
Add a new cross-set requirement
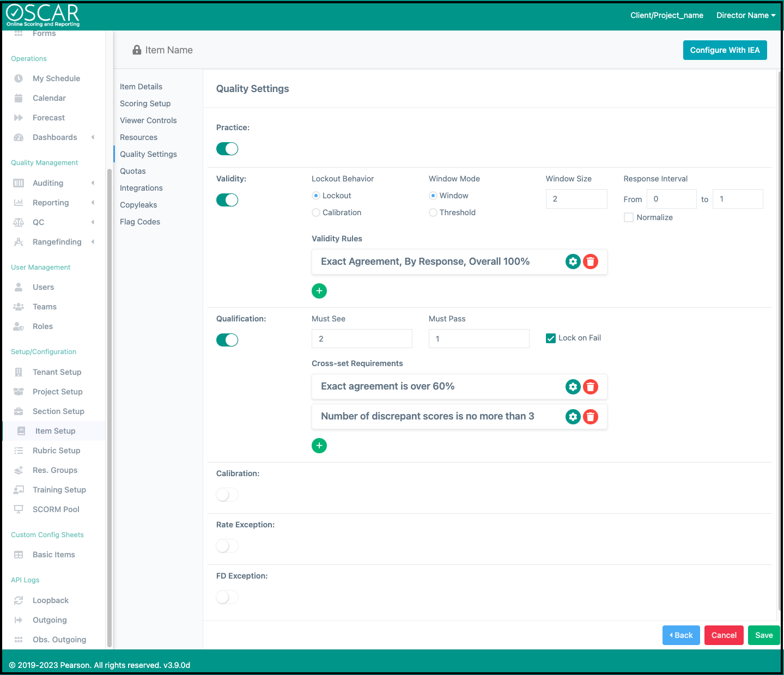(x=319, y=446)
